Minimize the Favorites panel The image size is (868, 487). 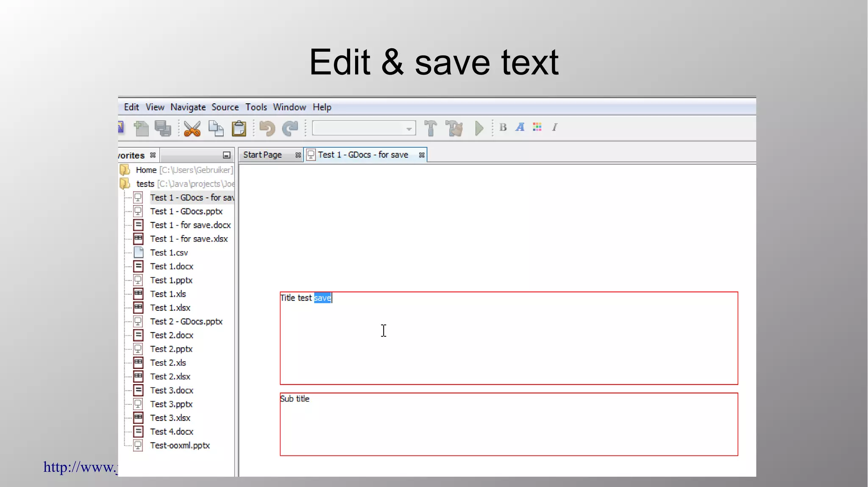(227, 155)
